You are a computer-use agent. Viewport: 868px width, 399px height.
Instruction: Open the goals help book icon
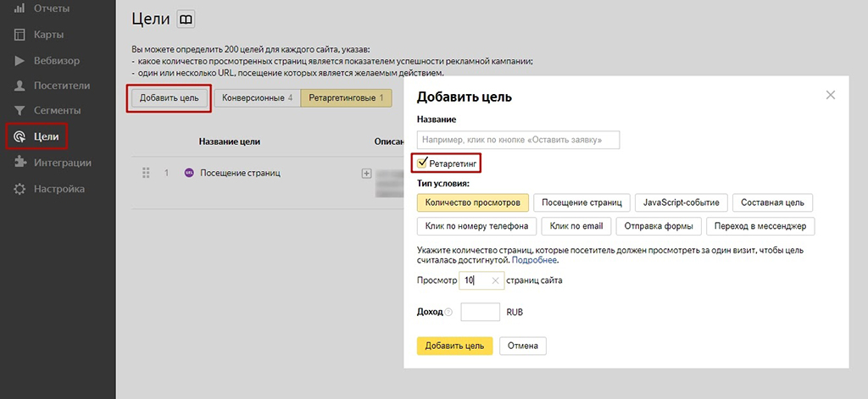[186, 19]
